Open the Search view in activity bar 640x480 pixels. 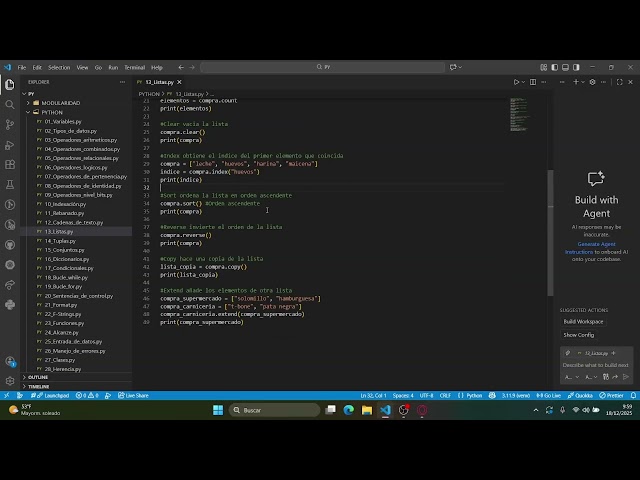(10, 104)
